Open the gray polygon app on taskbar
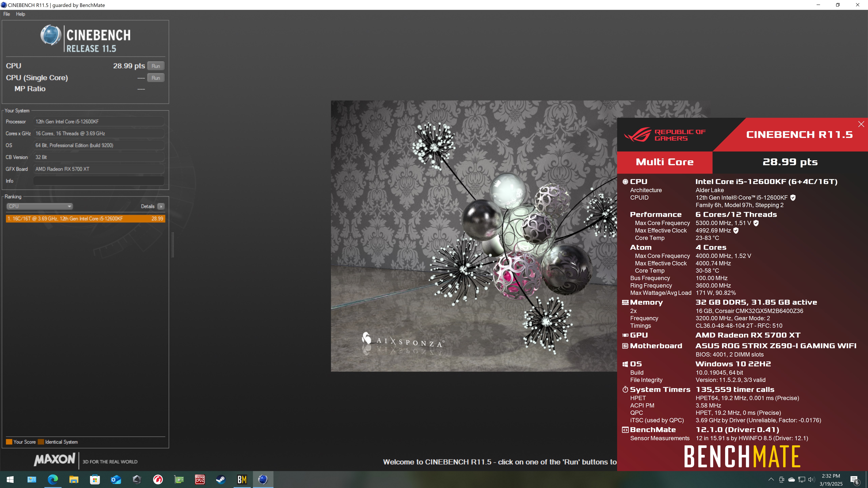 [x=137, y=480]
